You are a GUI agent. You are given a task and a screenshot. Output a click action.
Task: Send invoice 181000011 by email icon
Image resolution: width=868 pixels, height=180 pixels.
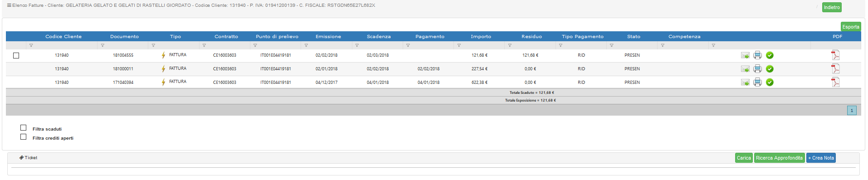[x=745, y=69]
